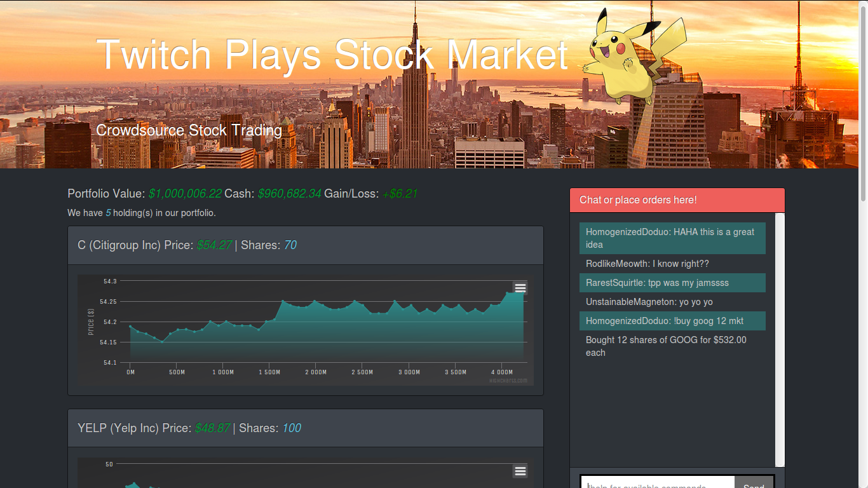This screenshot has height=488, width=868.
Task: Collapse the C (Citigroup Inc) panel header
Action: pyautogui.click(x=305, y=245)
